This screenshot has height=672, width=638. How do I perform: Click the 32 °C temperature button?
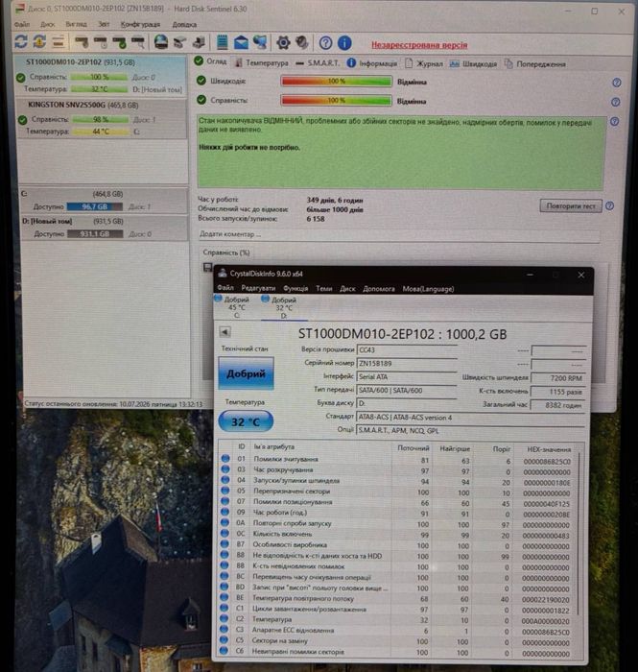pos(246,421)
